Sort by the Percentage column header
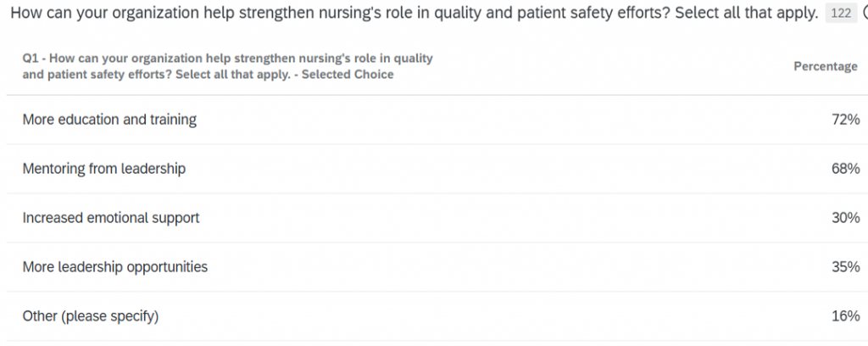The height and width of the screenshot is (346, 868). 825,66
